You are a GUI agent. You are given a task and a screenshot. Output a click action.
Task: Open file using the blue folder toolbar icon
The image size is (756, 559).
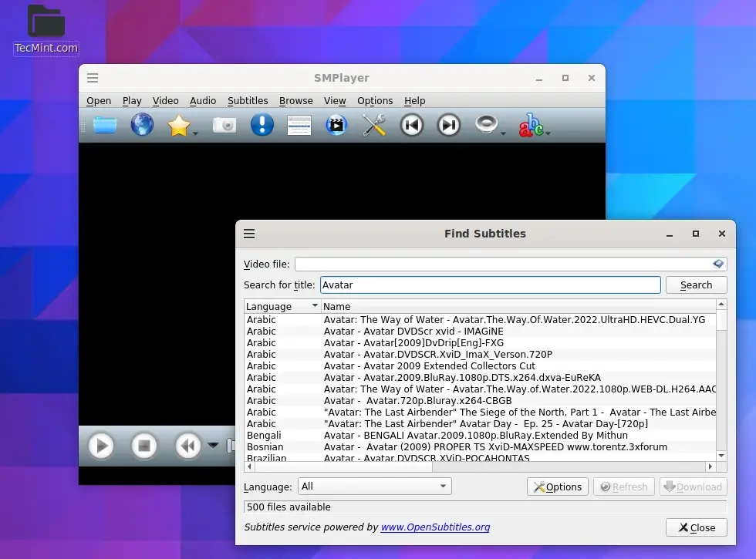pyautogui.click(x=105, y=125)
